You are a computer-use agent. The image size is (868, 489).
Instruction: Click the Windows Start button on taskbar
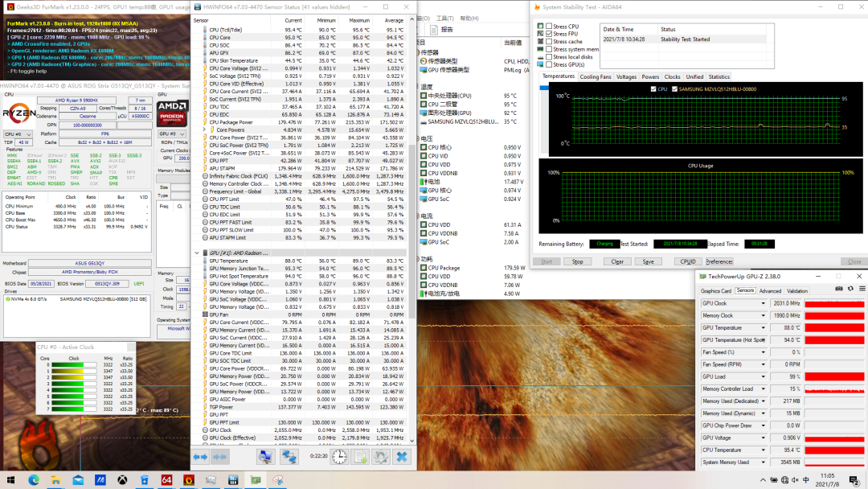point(11,480)
